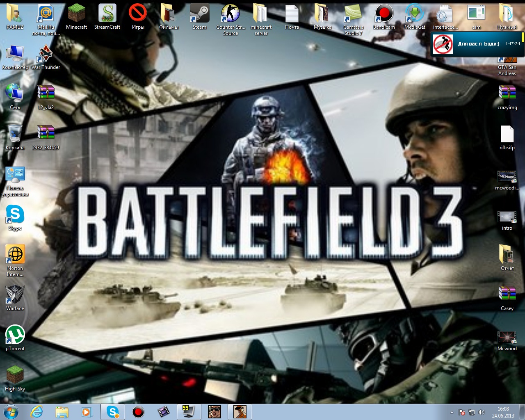Viewport: 525px width, 420px height.
Task: Open the Игры desktop icon
Action: (x=138, y=16)
